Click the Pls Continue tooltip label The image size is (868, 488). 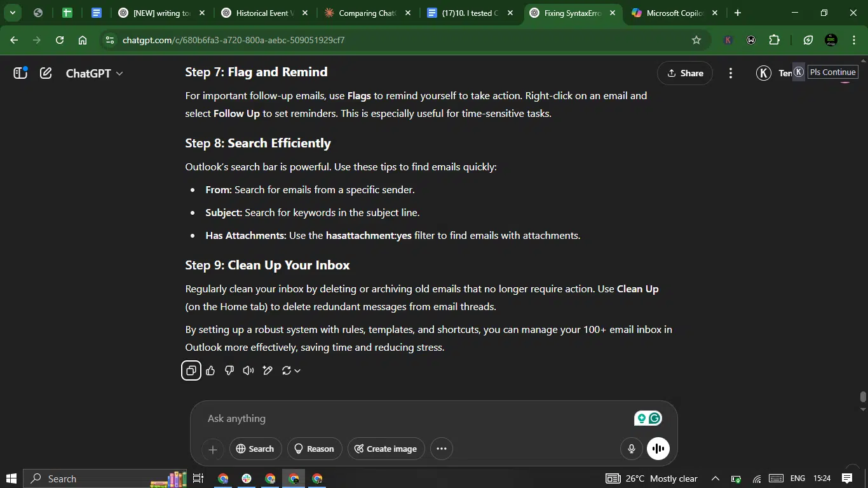point(832,72)
